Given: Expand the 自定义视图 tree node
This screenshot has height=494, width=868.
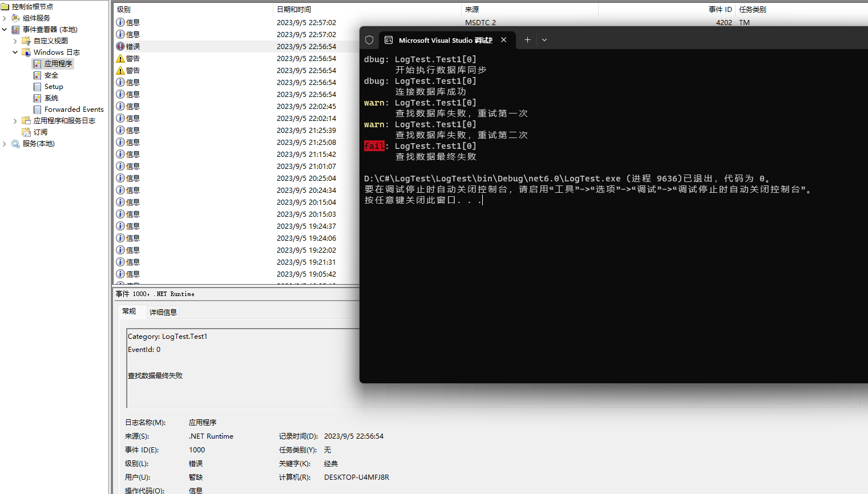Looking at the screenshot, I should (x=15, y=41).
